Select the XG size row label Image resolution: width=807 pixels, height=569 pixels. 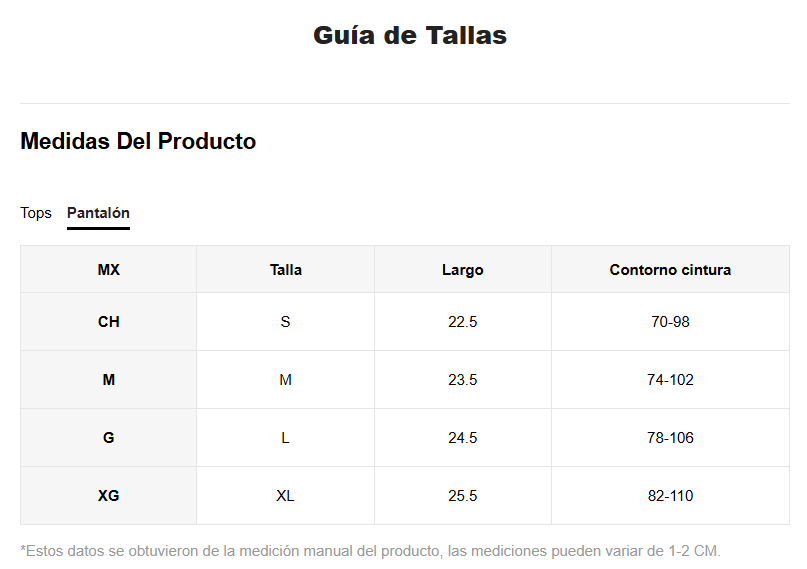point(109,495)
